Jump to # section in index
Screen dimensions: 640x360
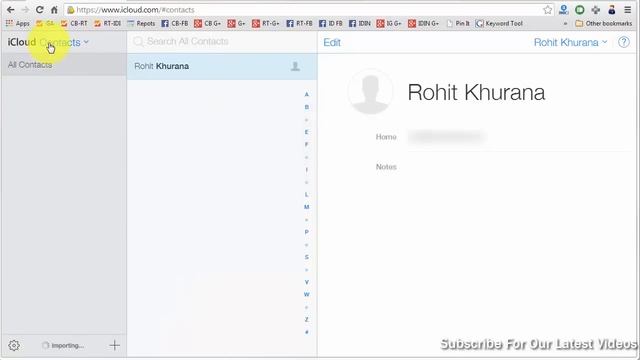307,332
